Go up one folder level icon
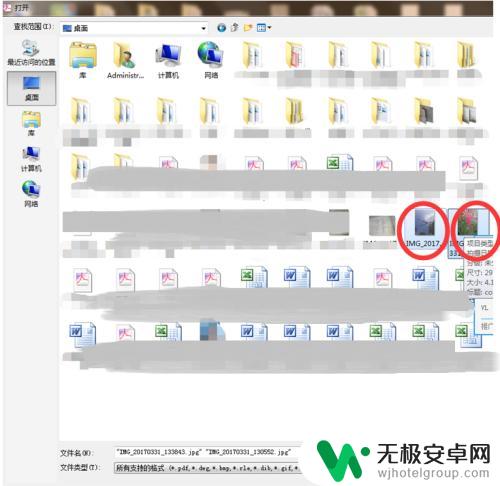Screen dimensions: 500x486 (x=235, y=28)
